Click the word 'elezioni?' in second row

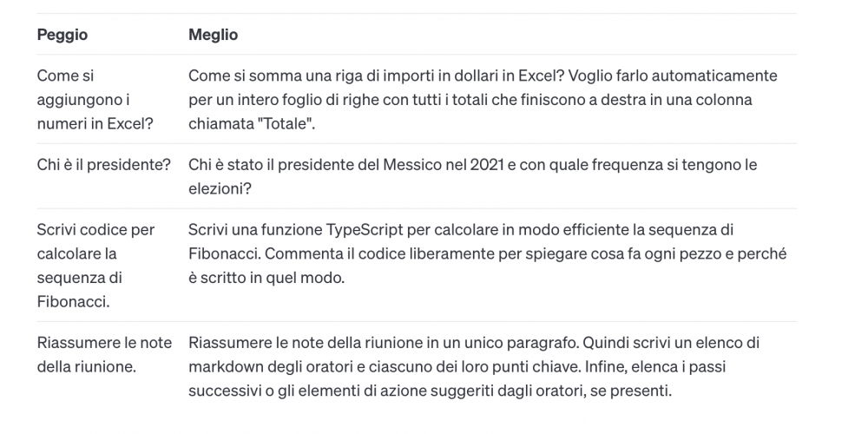coord(220,188)
